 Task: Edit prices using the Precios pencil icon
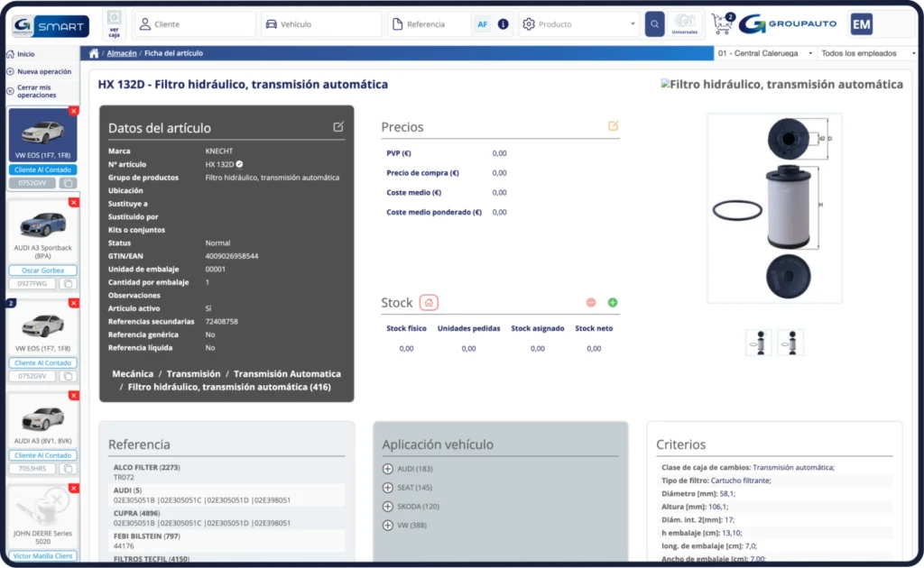(613, 126)
